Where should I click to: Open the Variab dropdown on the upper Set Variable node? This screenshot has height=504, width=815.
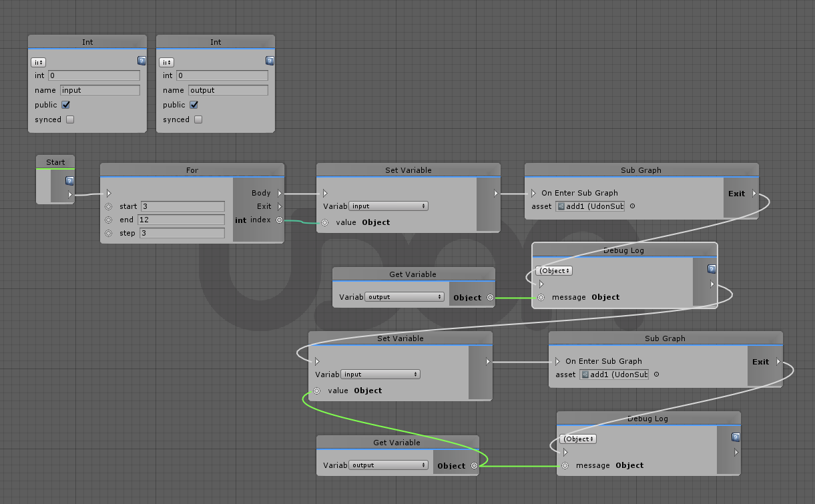click(388, 206)
